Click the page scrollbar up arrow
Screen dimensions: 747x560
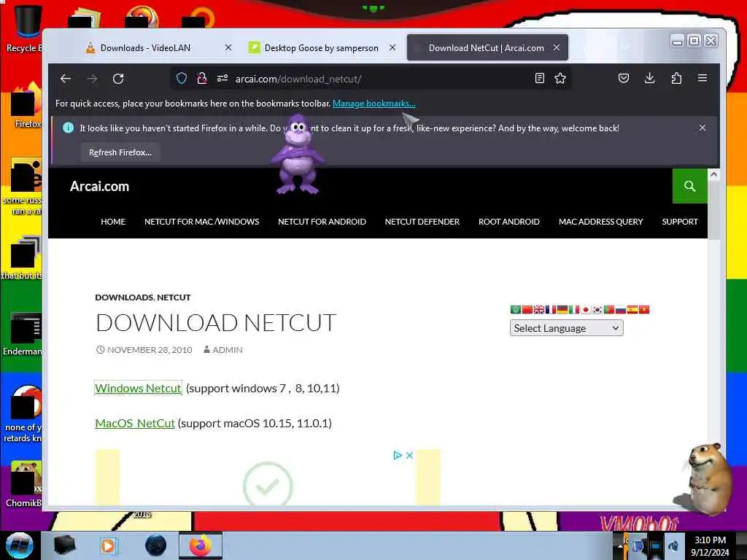713,174
